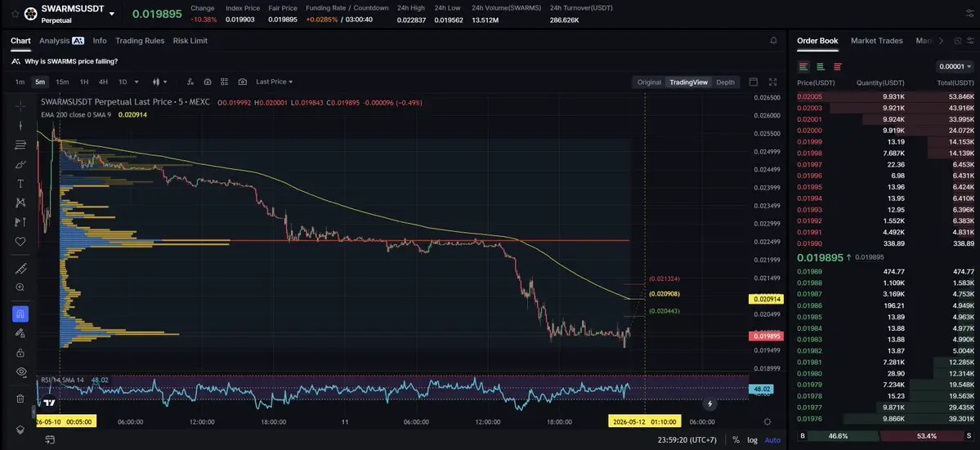The height and width of the screenshot is (450, 980).
Task: Open the chart layout grid icon
Action: [x=225, y=82]
